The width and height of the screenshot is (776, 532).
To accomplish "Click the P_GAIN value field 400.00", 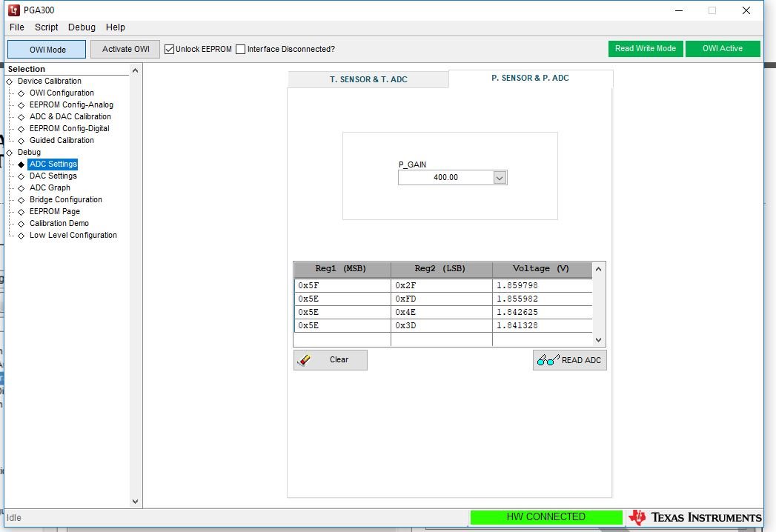I will (x=445, y=178).
